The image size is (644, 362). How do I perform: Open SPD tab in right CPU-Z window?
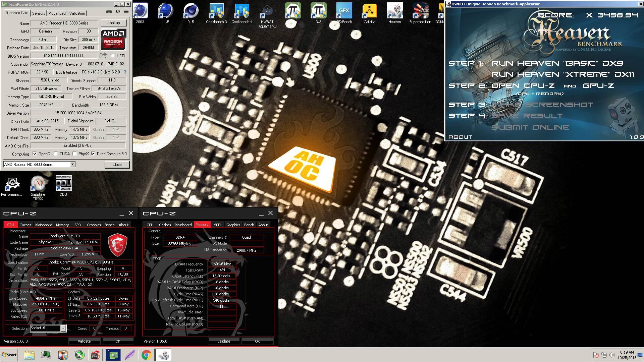217,225
